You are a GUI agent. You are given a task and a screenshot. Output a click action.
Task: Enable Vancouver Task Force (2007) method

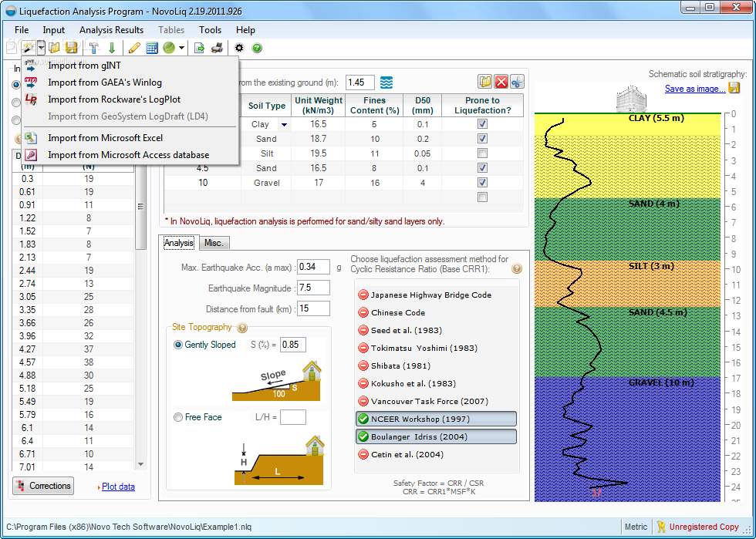[x=437, y=401]
